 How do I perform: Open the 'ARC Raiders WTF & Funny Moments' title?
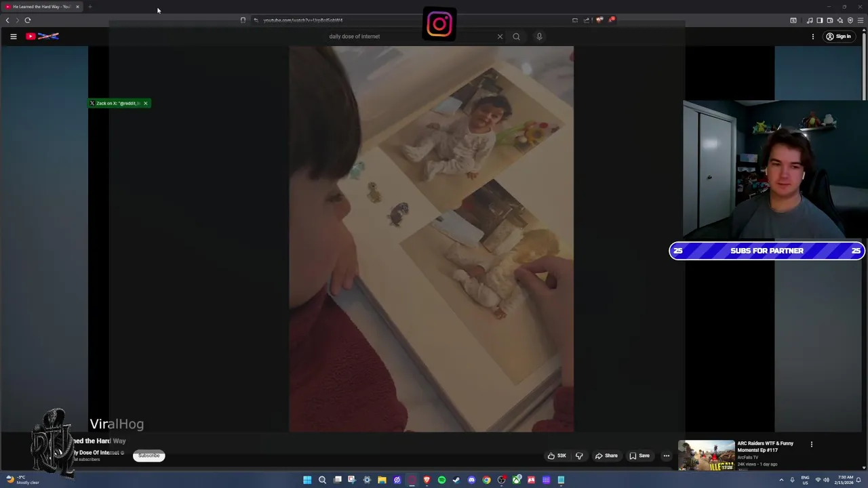(766, 447)
